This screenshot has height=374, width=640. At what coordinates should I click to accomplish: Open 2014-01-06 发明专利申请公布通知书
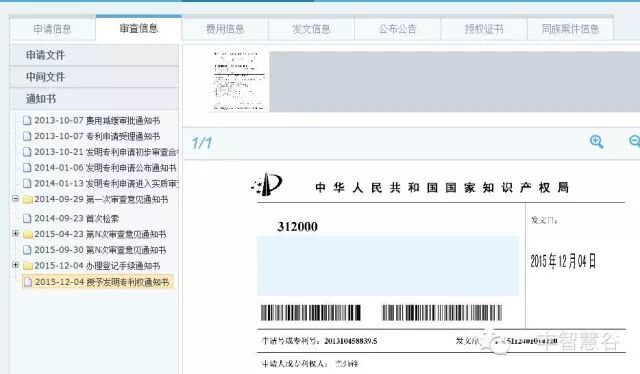[105, 168]
